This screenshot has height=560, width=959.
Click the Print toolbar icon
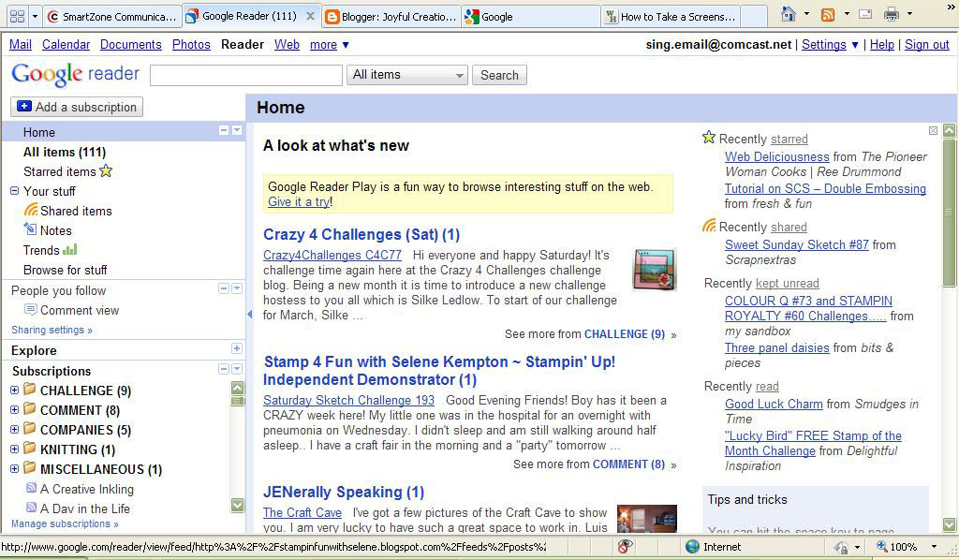[x=892, y=14]
